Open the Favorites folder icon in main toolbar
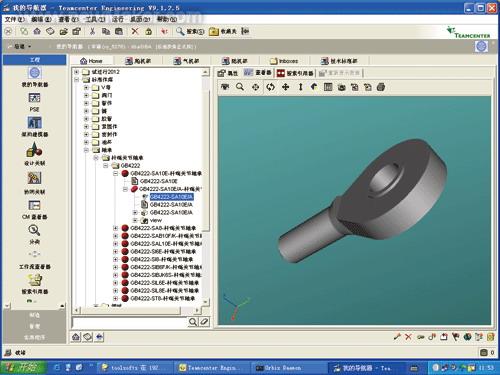Screen dimensions: 500x375 (x=214, y=32)
